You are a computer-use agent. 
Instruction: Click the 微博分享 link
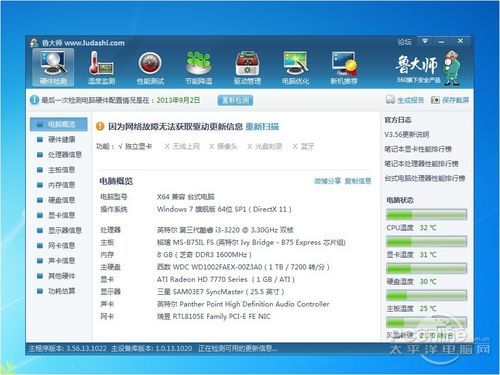pos(327,181)
